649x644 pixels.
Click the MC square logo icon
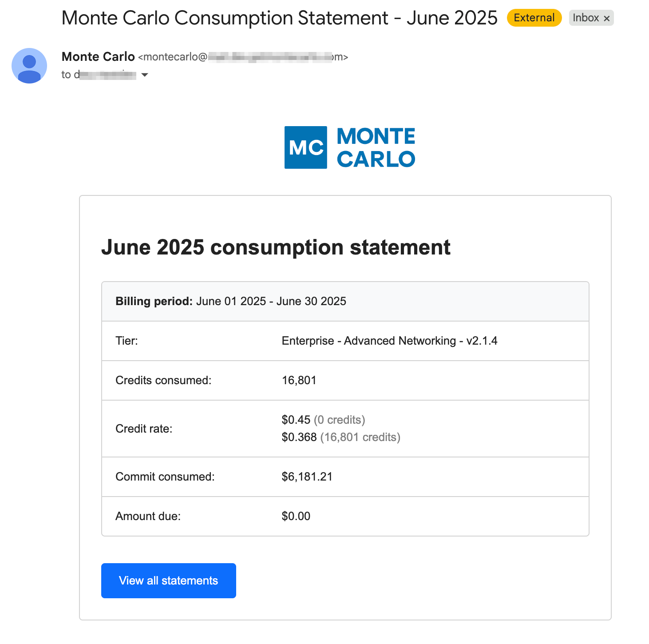(x=306, y=147)
